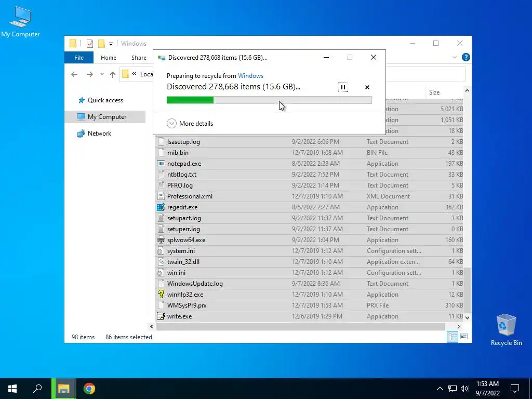Image resolution: width=532 pixels, height=399 pixels.
Task: Switch to Large icons view layout
Action: click(x=464, y=337)
